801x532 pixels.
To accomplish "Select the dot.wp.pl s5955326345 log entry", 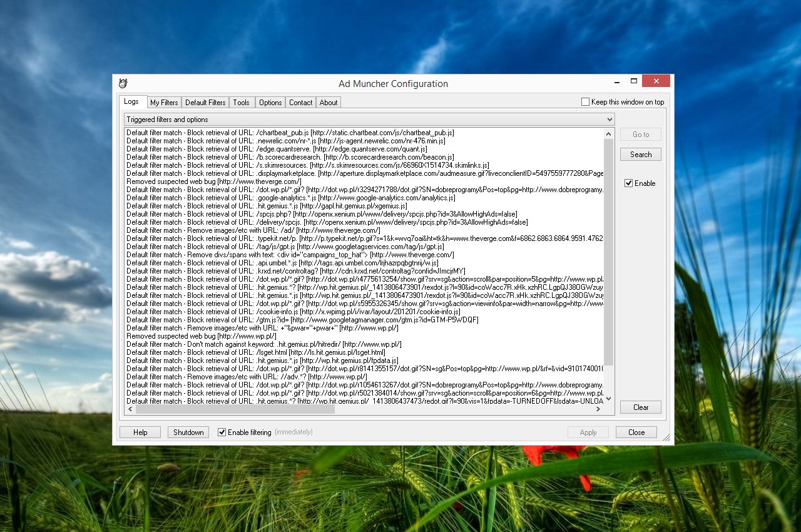I will pyautogui.click(x=365, y=304).
